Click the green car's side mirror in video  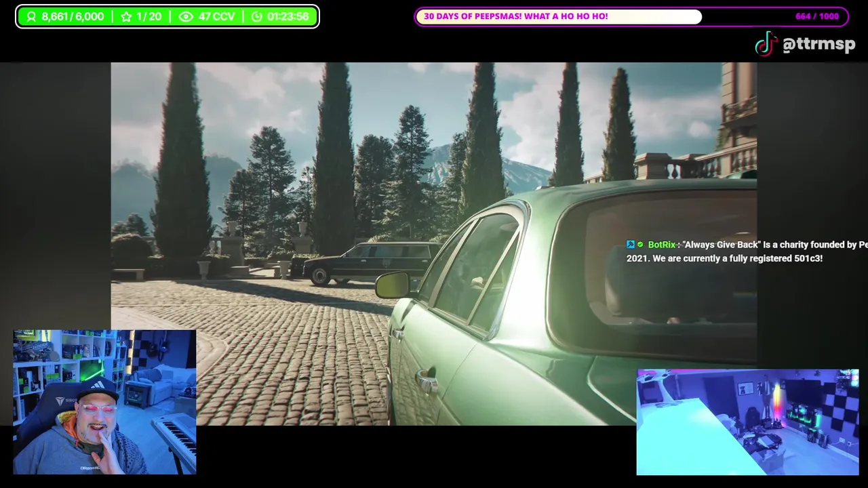[x=393, y=285]
